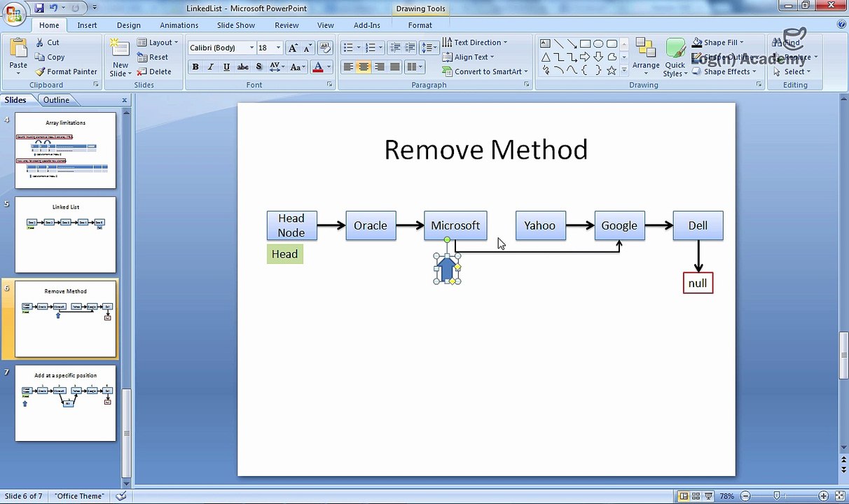Open the Select menu in Editing
849x504 pixels.
pos(792,71)
